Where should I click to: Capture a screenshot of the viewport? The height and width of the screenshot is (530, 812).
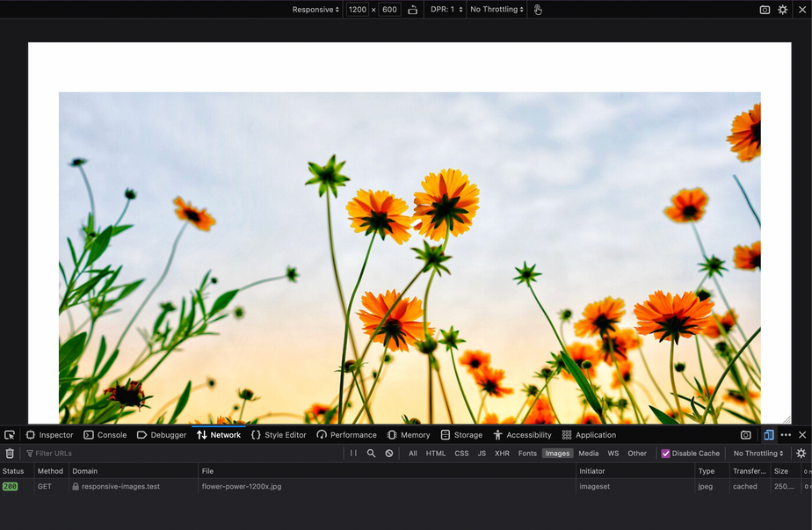764,9
